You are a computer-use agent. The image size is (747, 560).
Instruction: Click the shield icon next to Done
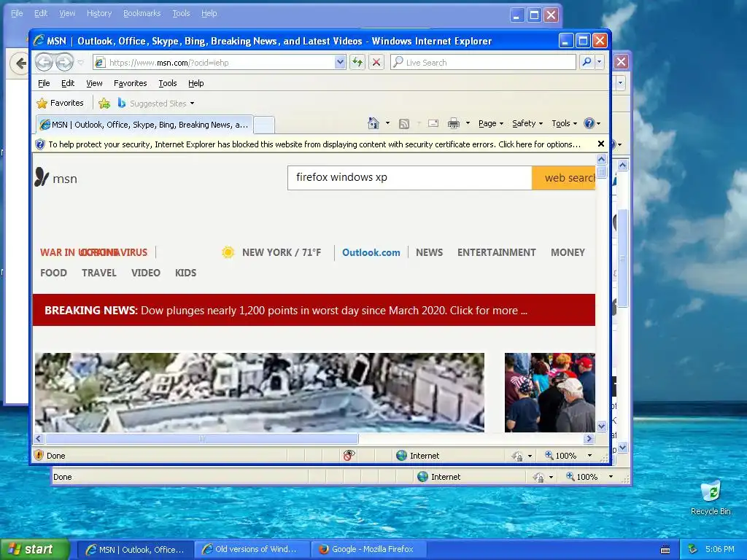[x=39, y=455]
